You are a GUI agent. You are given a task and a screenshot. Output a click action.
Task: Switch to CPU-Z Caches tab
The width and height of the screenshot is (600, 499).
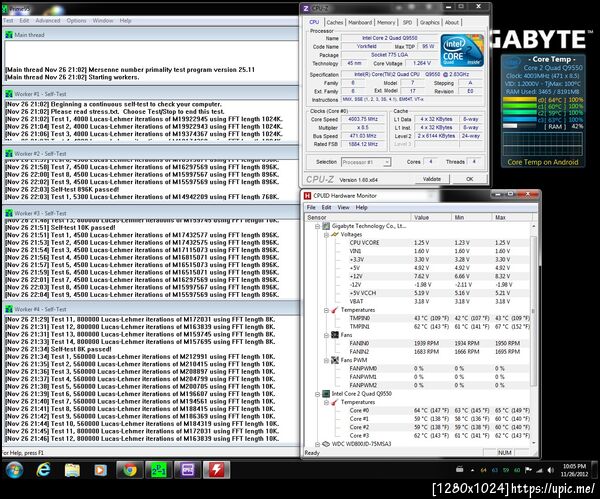point(335,23)
